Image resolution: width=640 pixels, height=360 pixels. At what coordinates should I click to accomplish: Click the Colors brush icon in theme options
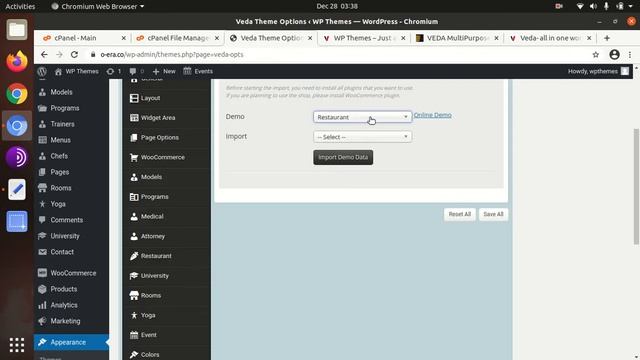[134, 354]
